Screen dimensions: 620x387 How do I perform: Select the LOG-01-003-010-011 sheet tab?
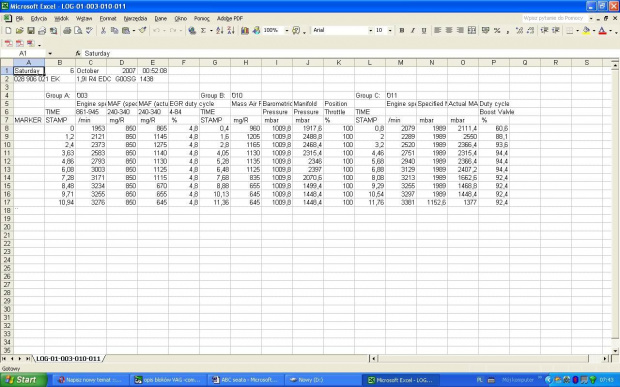tap(68, 359)
